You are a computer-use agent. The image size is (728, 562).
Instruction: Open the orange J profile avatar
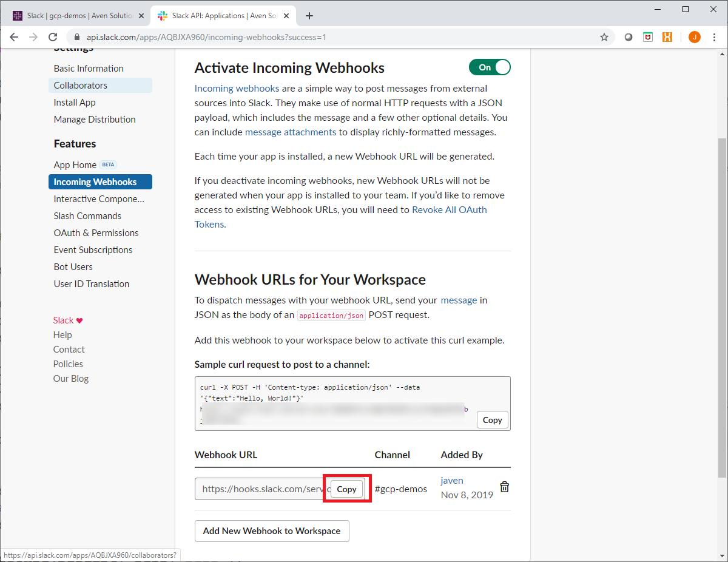pyautogui.click(x=695, y=37)
